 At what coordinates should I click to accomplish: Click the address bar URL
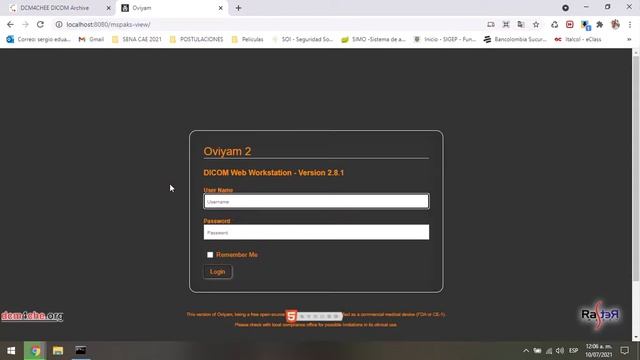tap(109, 24)
